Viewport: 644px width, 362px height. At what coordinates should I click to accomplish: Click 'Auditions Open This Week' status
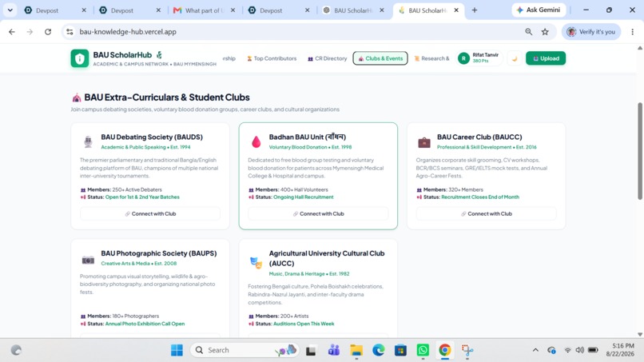(x=304, y=324)
